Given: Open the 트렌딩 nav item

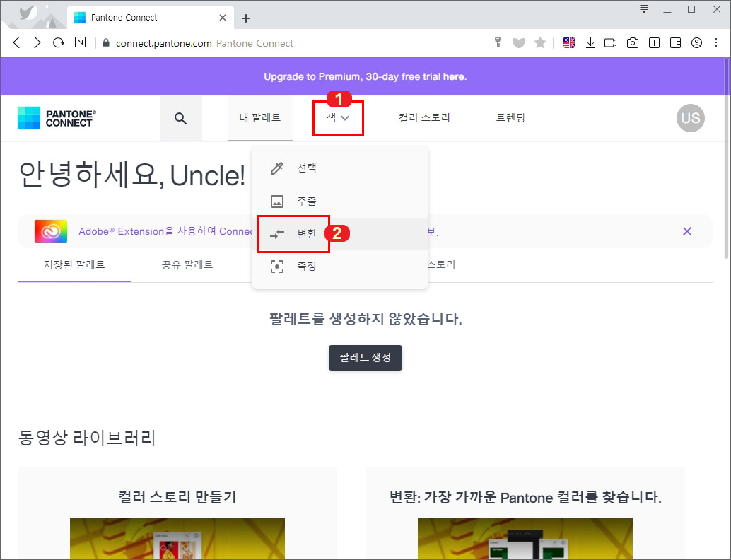Looking at the screenshot, I should (x=510, y=118).
